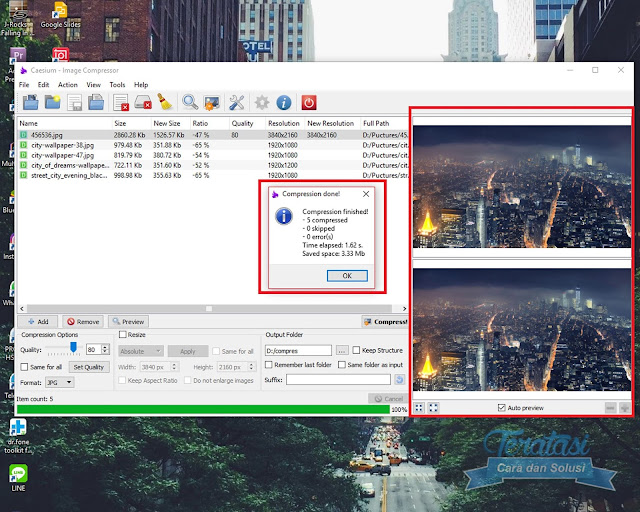Viewport: 640px width, 512px height.
Task: Click the Ratio column header
Action: [209, 123]
